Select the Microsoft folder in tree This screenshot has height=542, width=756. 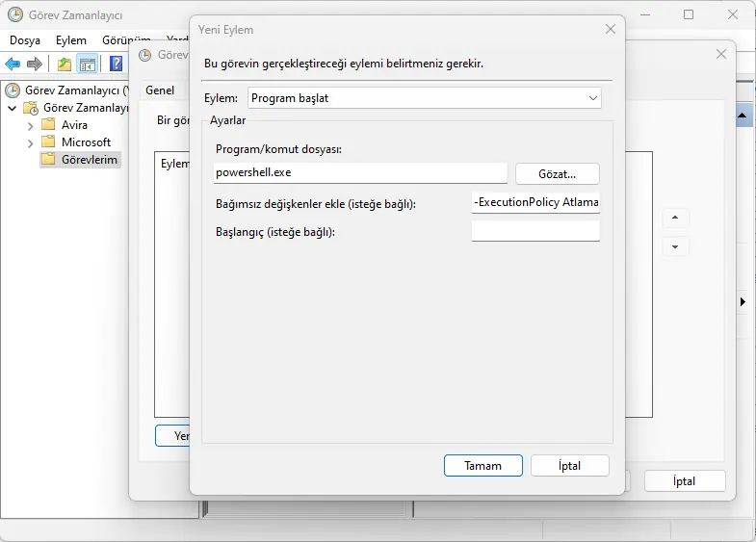click(x=86, y=142)
